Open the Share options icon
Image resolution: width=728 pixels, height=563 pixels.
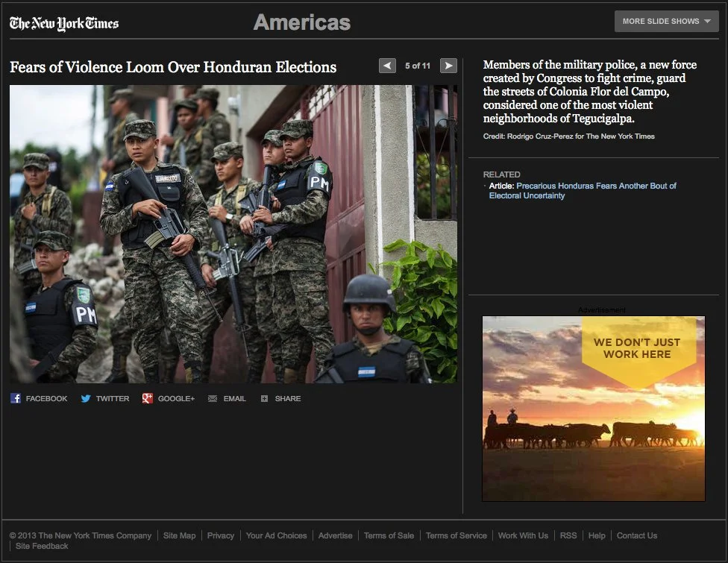point(280,398)
